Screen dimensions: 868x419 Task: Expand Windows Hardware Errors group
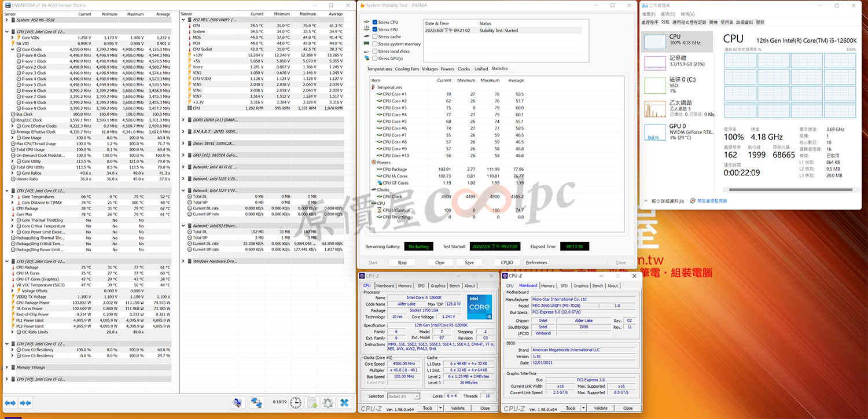[x=183, y=261]
